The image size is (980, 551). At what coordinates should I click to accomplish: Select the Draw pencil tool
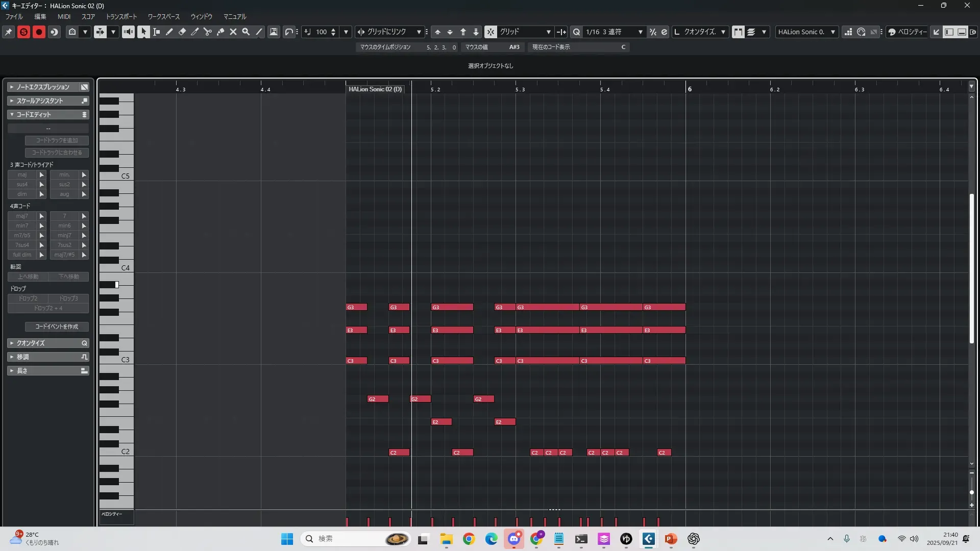[169, 32]
